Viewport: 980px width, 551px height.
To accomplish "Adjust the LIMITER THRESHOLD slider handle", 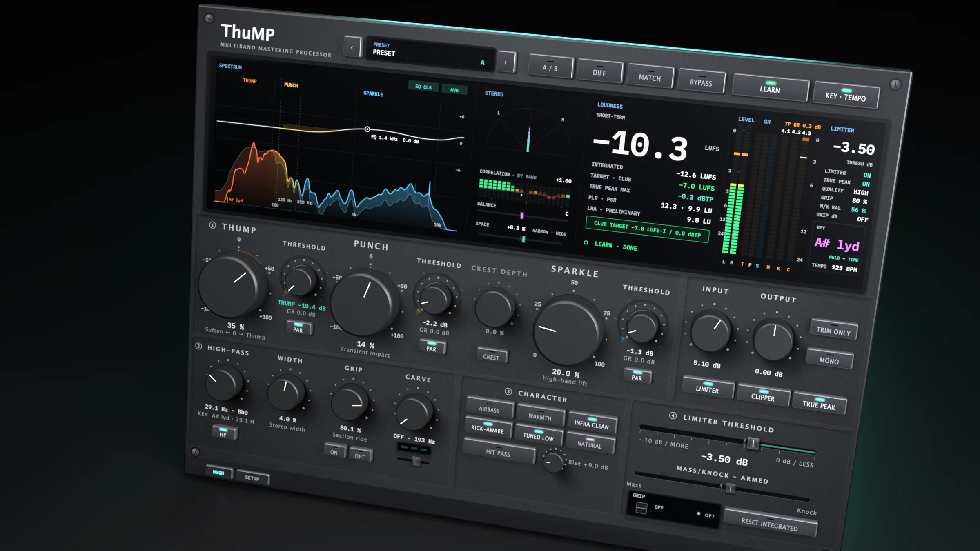I will point(753,444).
